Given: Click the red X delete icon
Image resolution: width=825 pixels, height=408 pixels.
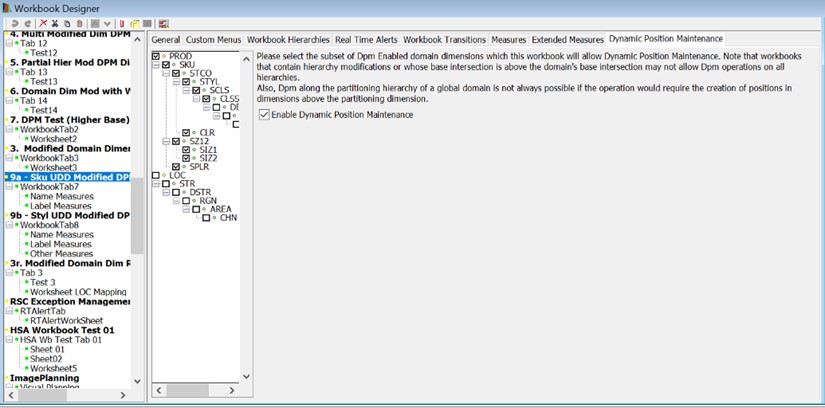Looking at the screenshot, I should click(x=43, y=24).
